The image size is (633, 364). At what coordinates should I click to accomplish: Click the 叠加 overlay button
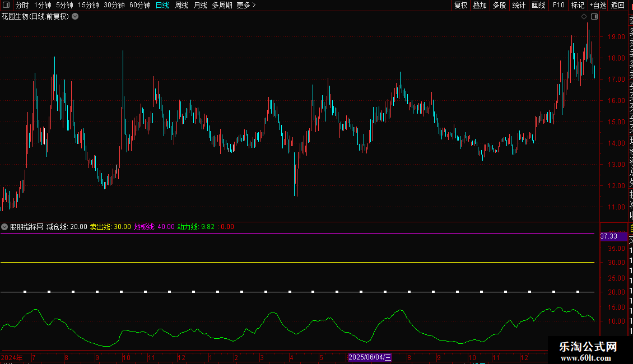pos(480,5)
